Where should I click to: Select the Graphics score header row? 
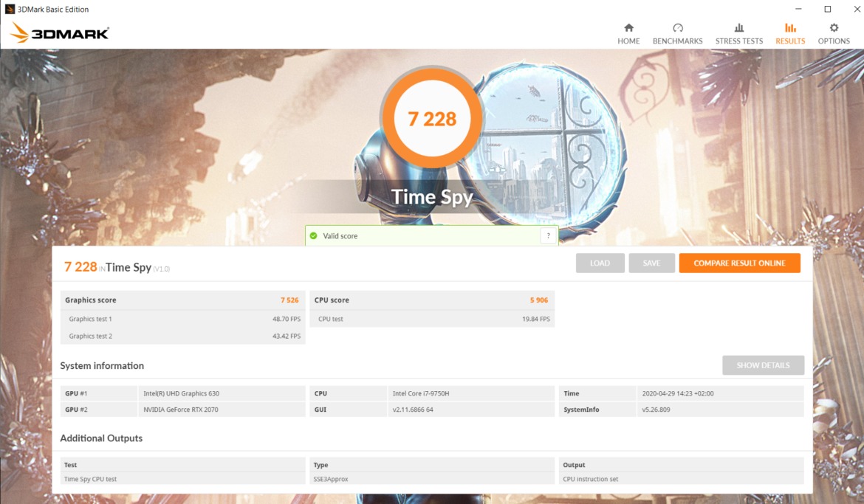click(182, 300)
